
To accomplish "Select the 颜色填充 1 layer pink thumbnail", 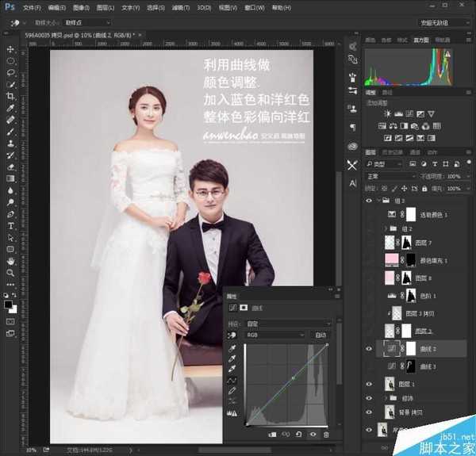I will [390, 260].
